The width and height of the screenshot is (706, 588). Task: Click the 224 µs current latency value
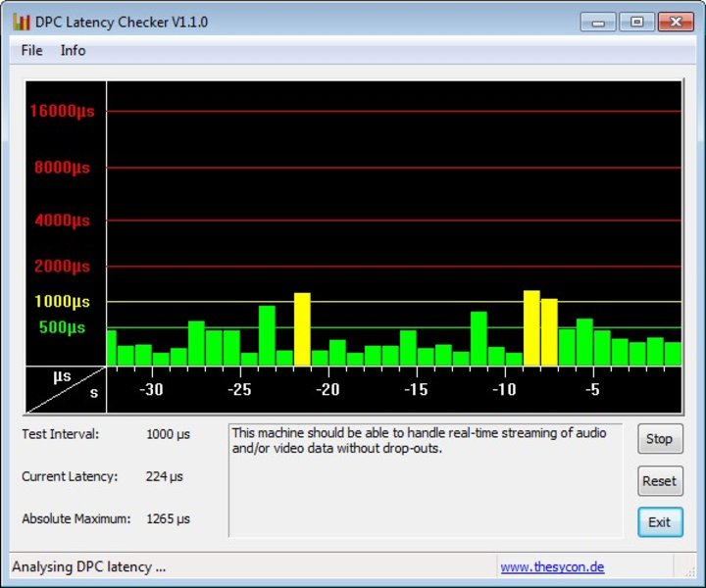165,477
